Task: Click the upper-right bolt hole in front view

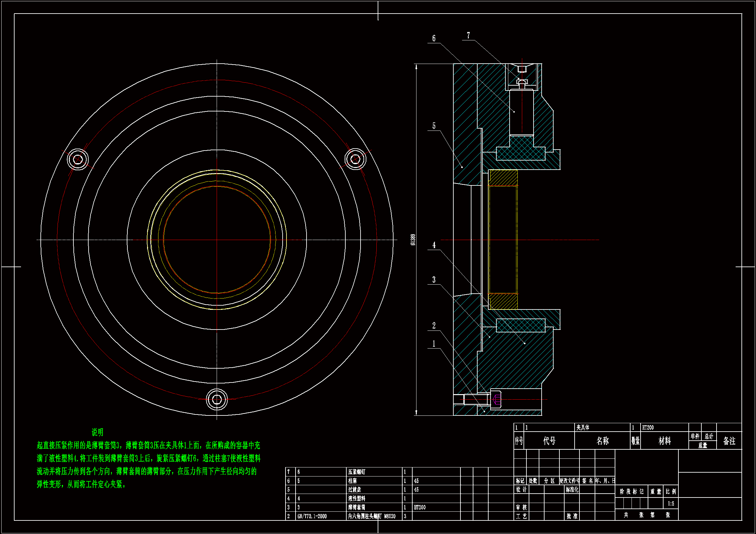Action: (x=355, y=159)
